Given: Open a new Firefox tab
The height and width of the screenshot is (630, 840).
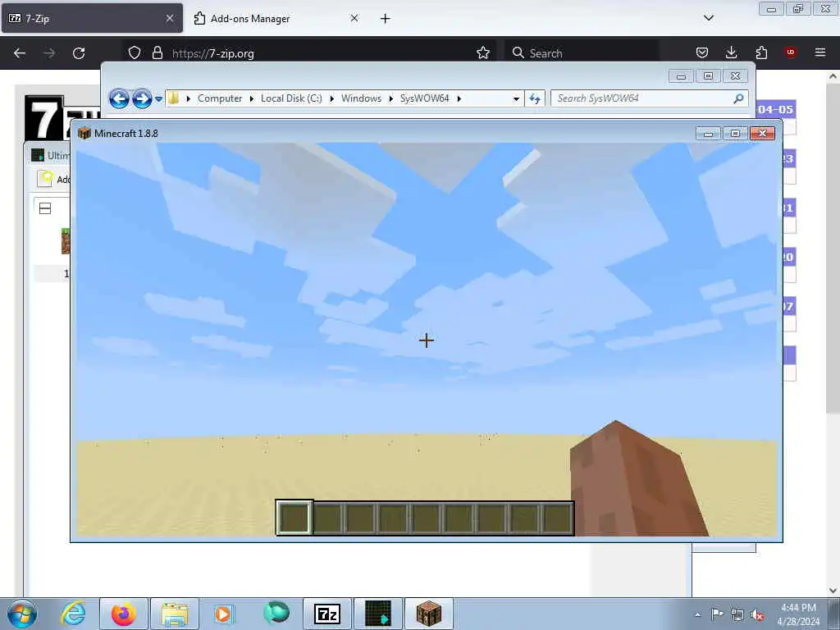Looking at the screenshot, I should click(x=385, y=19).
